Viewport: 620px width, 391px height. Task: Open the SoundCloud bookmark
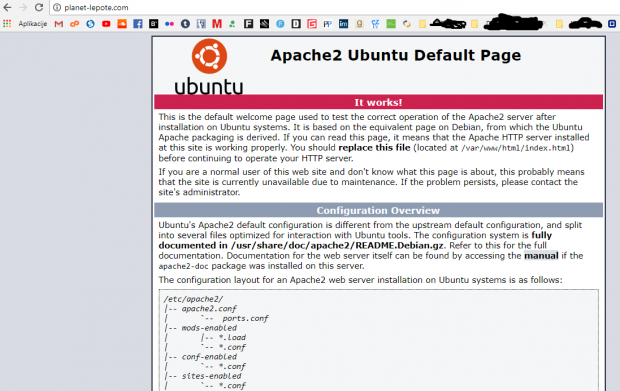click(x=122, y=24)
